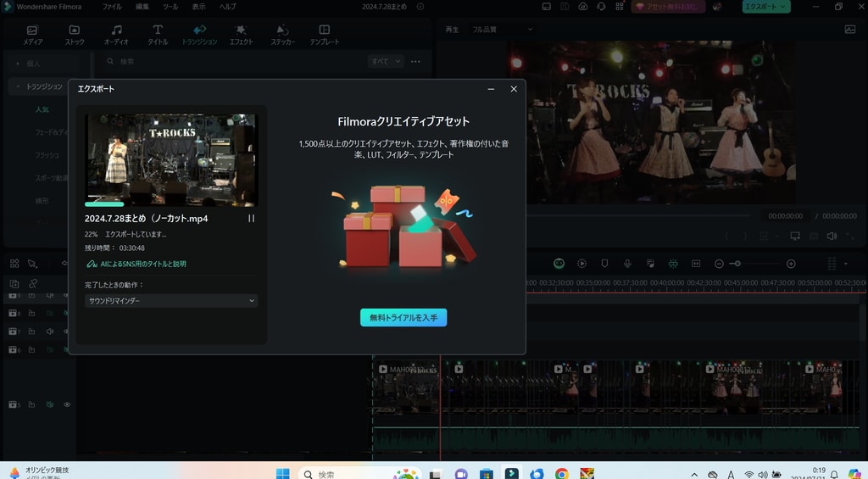Click in the transitions search field
Viewport: 868px width, 479px height.
(232, 62)
